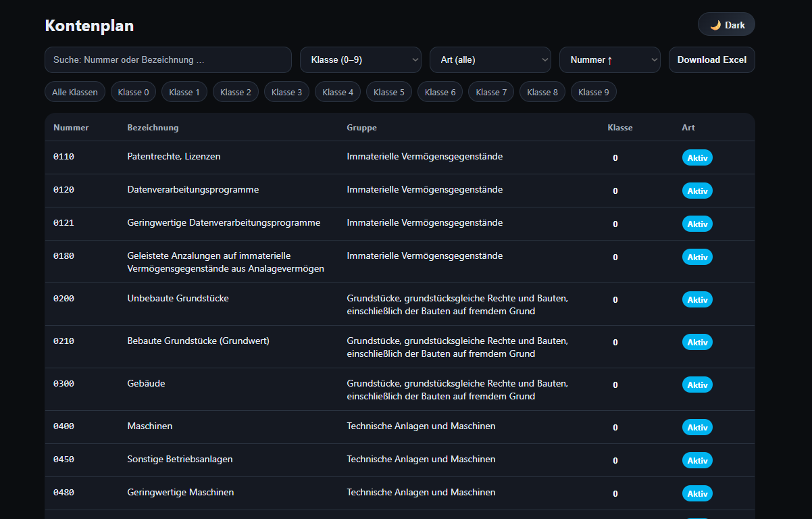Click the Maschinen row designation
Viewport: 812px width, 519px height.
[x=150, y=426]
